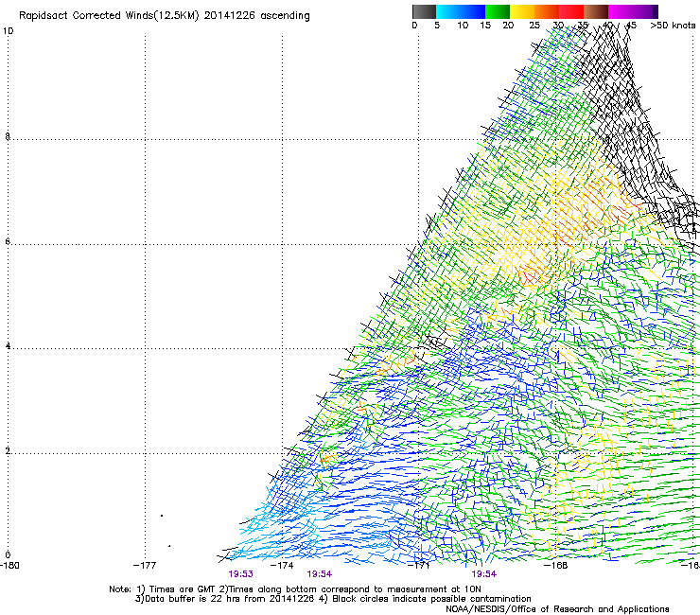Click the latitude axis label "2"
This screenshot has height=615, width=700.
tap(8, 451)
